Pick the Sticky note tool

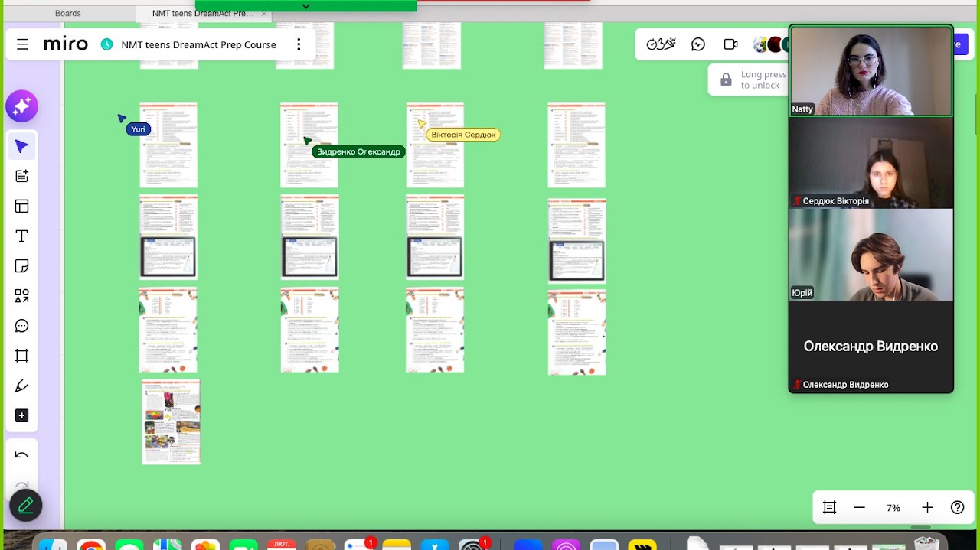tap(21, 266)
